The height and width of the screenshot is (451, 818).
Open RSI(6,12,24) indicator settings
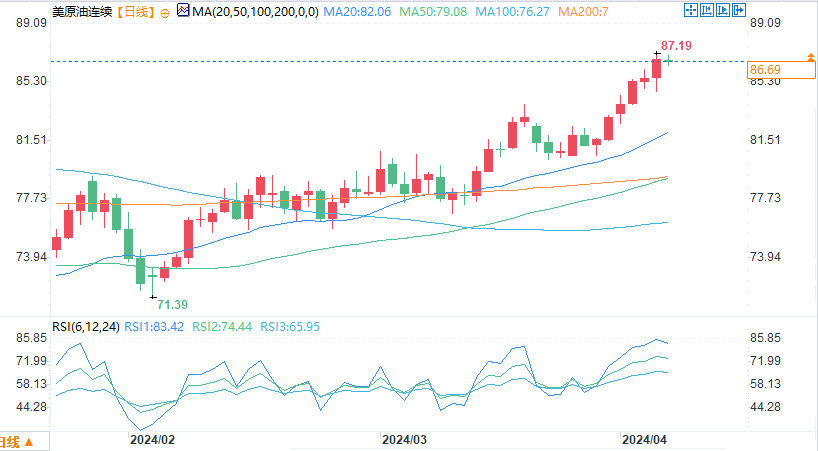(x=86, y=327)
